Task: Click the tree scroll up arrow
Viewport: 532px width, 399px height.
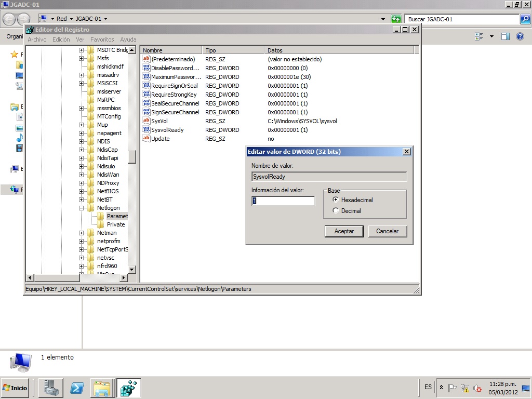Action: (132, 50)
